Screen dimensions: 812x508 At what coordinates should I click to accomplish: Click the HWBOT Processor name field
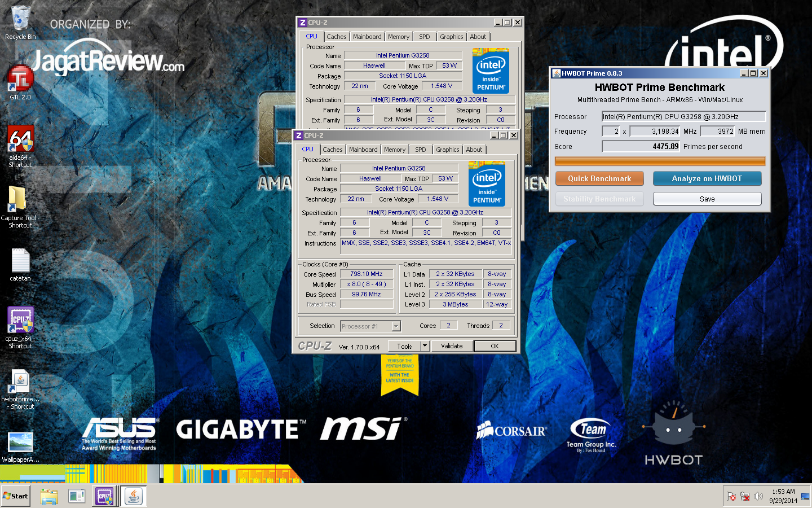[684, 116]
